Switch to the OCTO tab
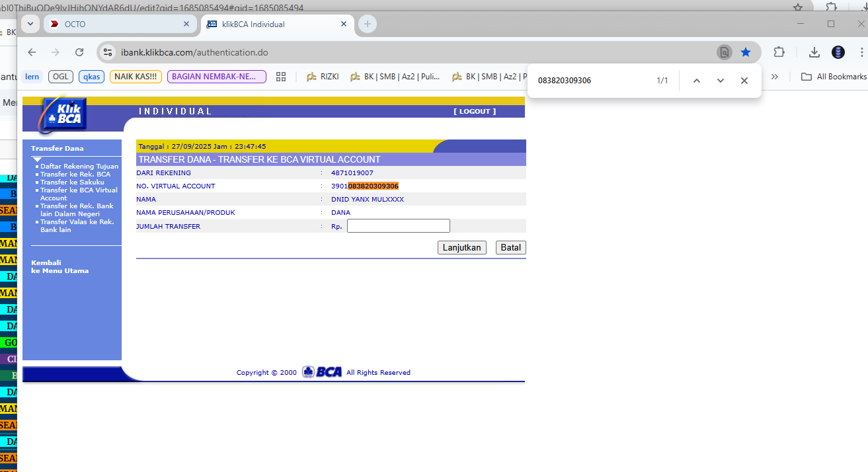The image size is (868, 472). [120, 24]
